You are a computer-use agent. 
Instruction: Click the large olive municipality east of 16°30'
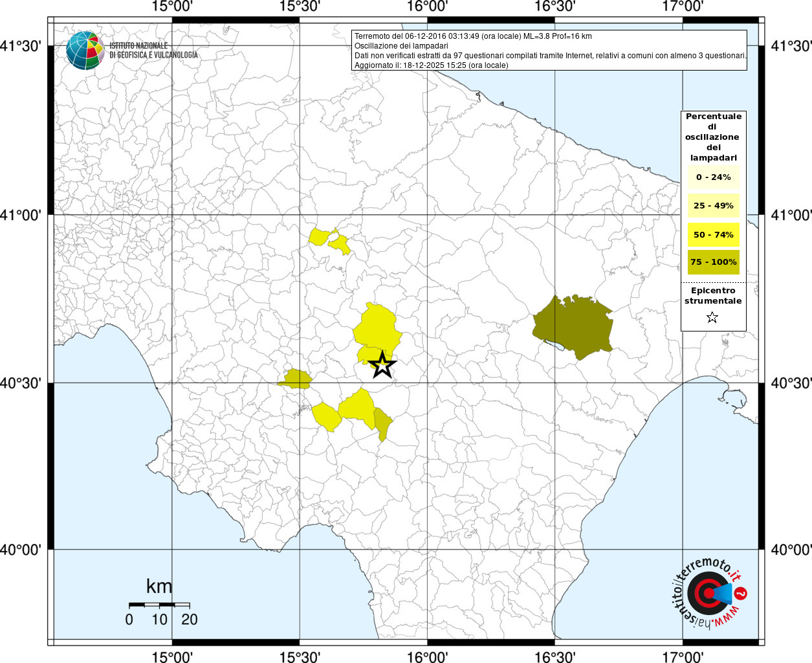click(x=573, y=327)
